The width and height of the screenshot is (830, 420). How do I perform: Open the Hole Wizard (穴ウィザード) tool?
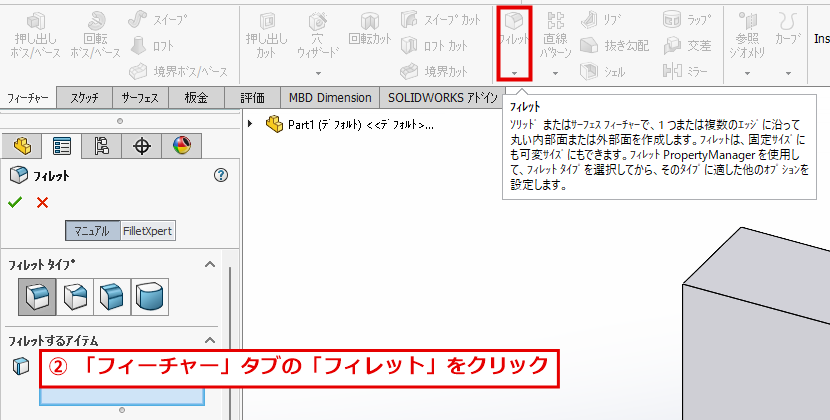(x=318, y=36)
